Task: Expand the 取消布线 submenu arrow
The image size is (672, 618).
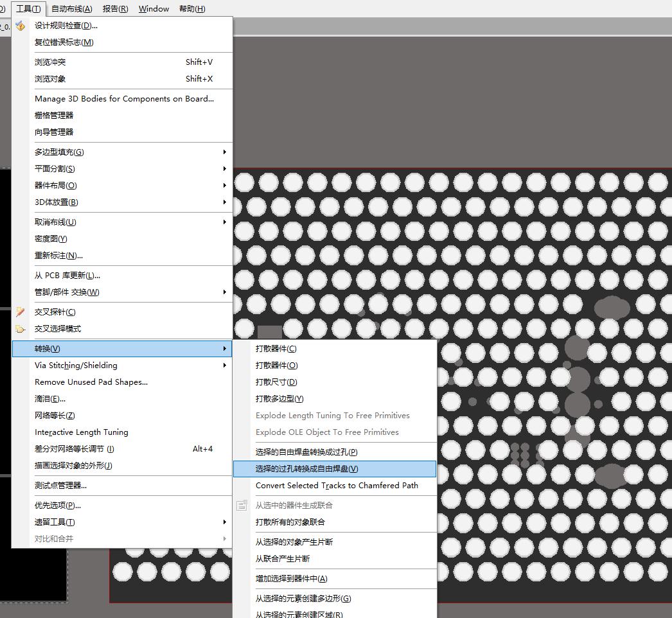Action: tap(224, 222)
